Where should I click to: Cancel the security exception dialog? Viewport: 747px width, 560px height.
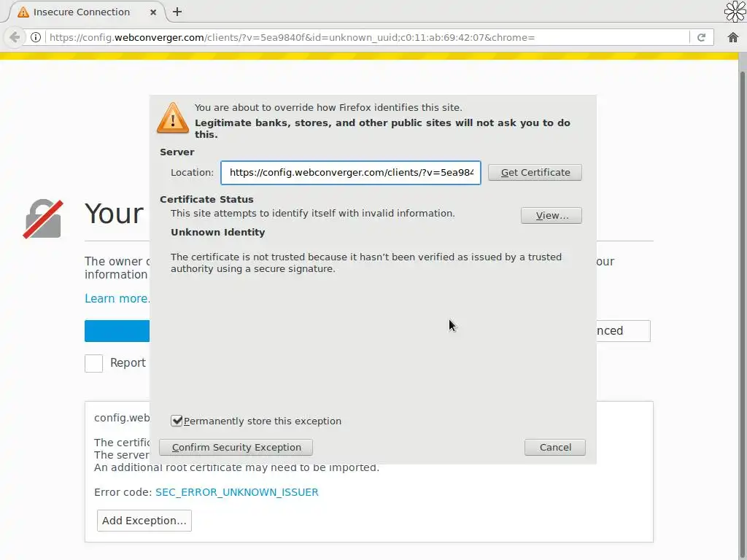click(x=555, y=447)
